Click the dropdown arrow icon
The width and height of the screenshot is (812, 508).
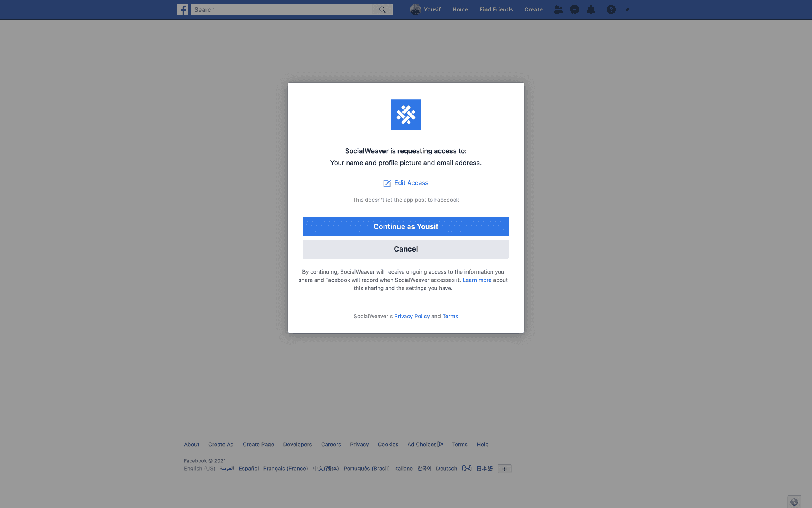point(628,9)
